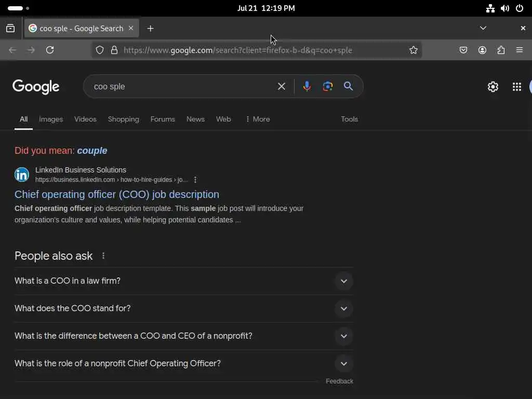Close the 'coo sple' browser tab
The image size is (532, 399).
coord(131,28)
